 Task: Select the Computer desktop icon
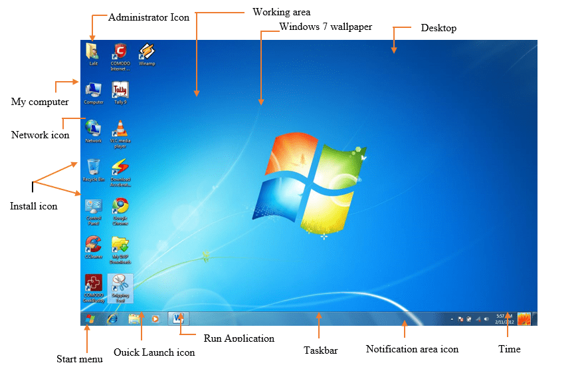[94, 93]
